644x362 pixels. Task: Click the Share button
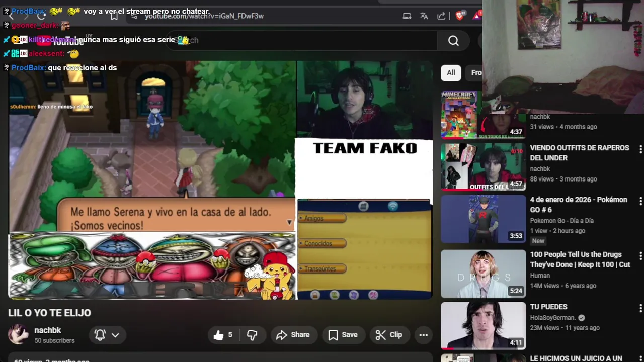[293, 335]
